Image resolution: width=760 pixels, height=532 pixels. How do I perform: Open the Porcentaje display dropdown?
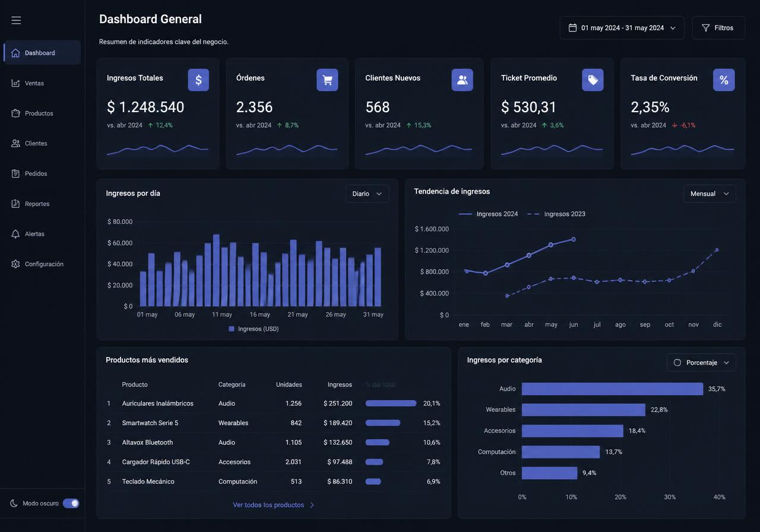tap(701, 363)
